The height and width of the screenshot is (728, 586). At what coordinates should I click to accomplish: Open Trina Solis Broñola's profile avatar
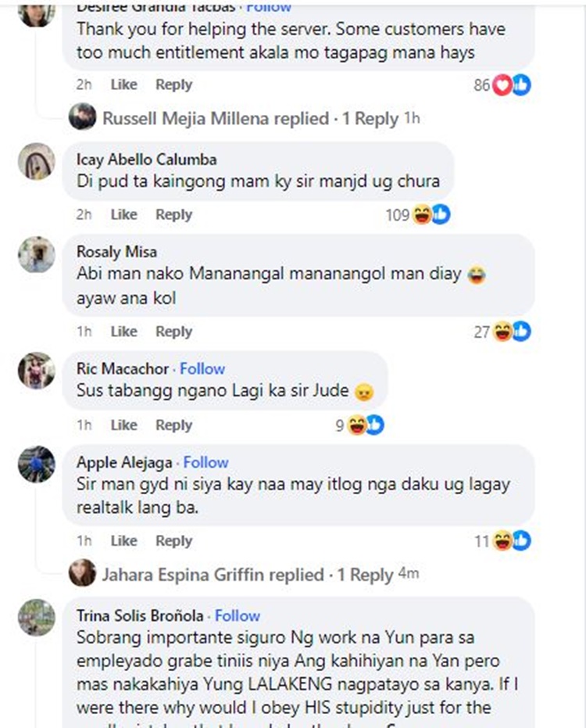click(x=36, y=617)
